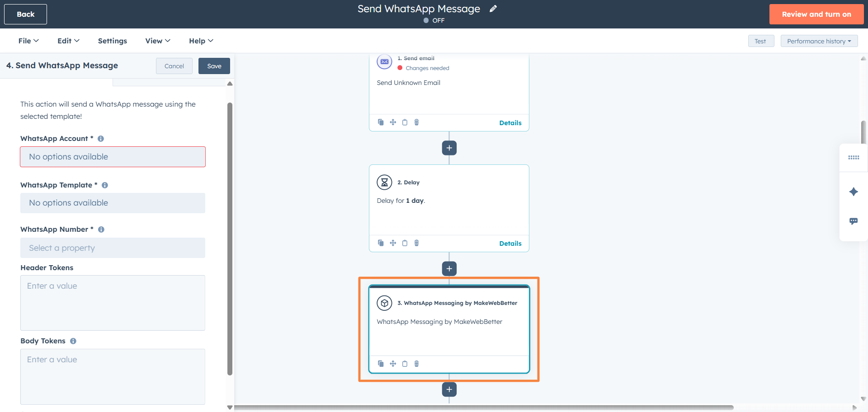Click the clipboard icon on Delay card
This screenshot has width=868, height=412.
click(x=405, y=243)
